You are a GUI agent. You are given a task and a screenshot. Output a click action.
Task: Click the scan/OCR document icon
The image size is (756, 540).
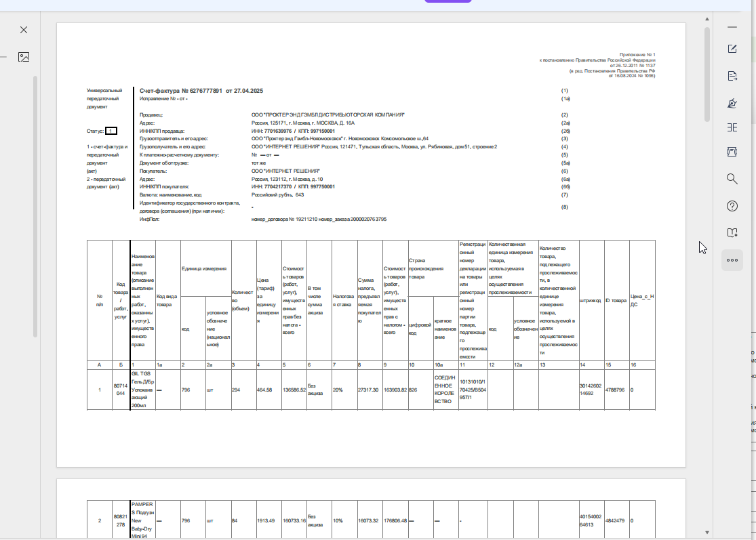[732, 152]
